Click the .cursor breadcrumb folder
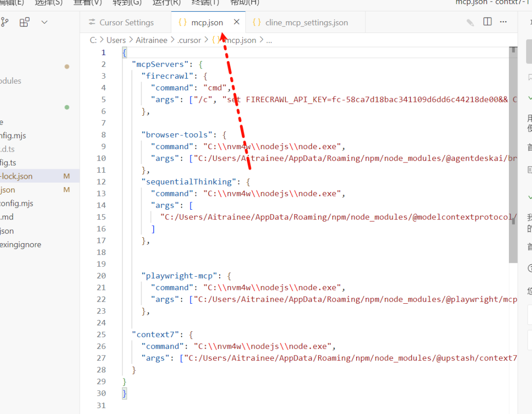This screenshot has height=414, width=532. point(189,40)
